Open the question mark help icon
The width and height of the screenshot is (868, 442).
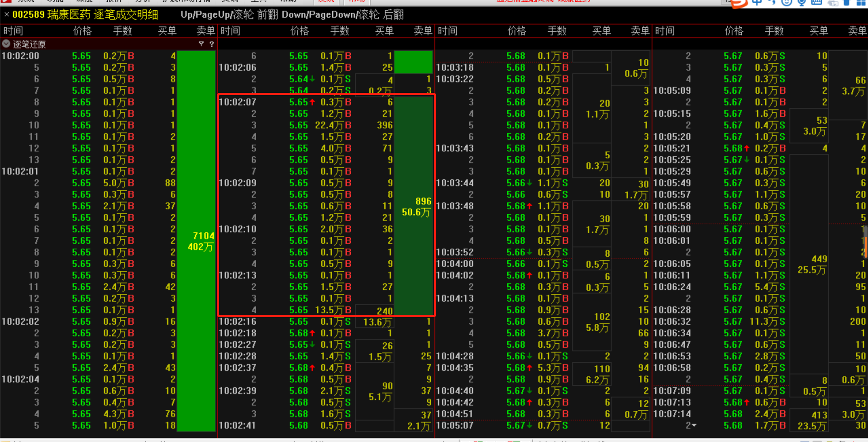click(211, 44)
